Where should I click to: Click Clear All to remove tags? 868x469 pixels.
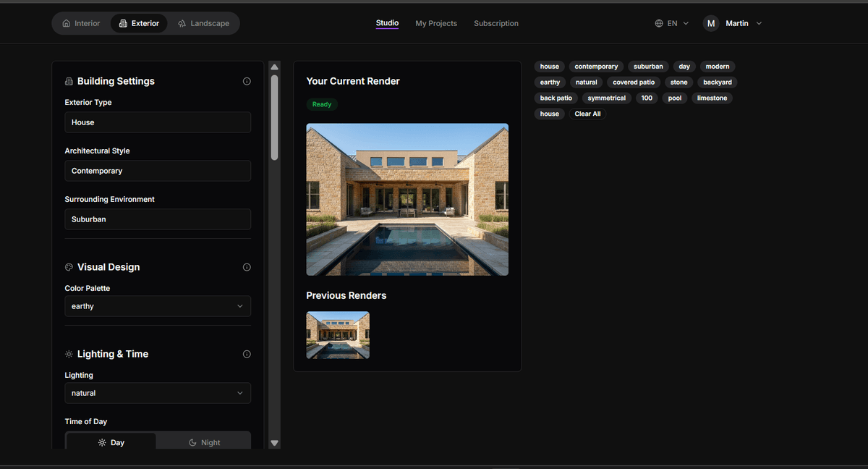tap(587, 114)
